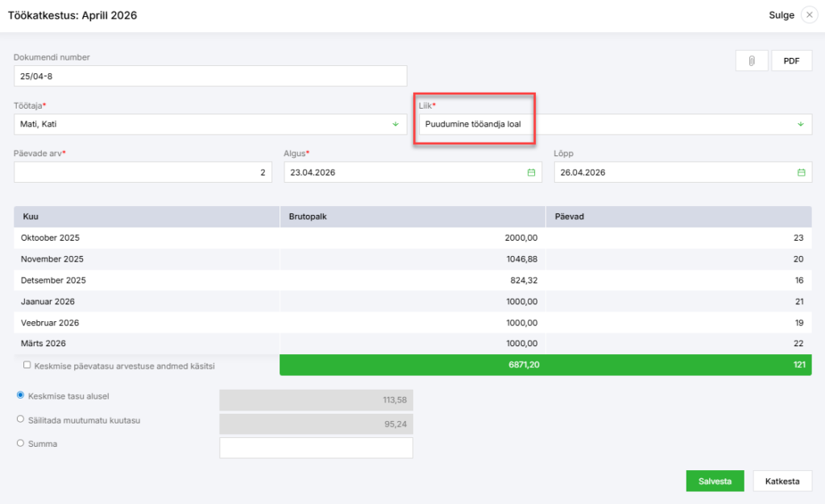Open calendar picker for Algus date
Screen dimensions: 825x504
click(x=531, y=172)
